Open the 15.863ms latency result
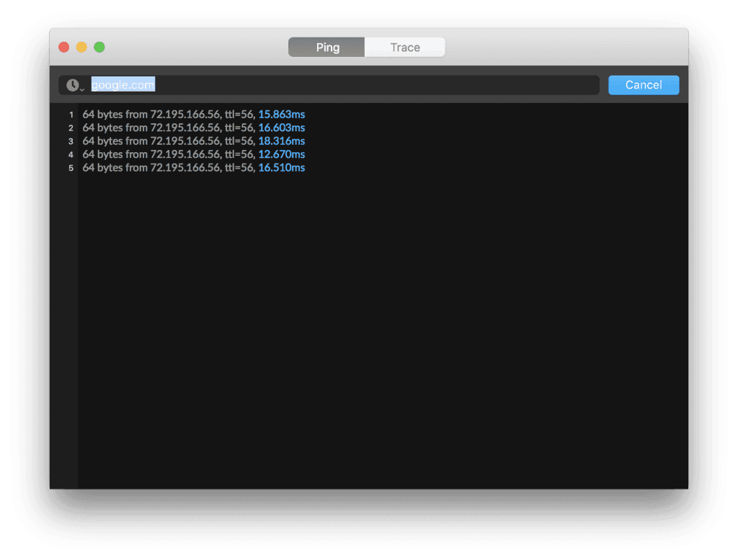The width and height of the screenshot is (738, 560). click(x=284, y=114)
